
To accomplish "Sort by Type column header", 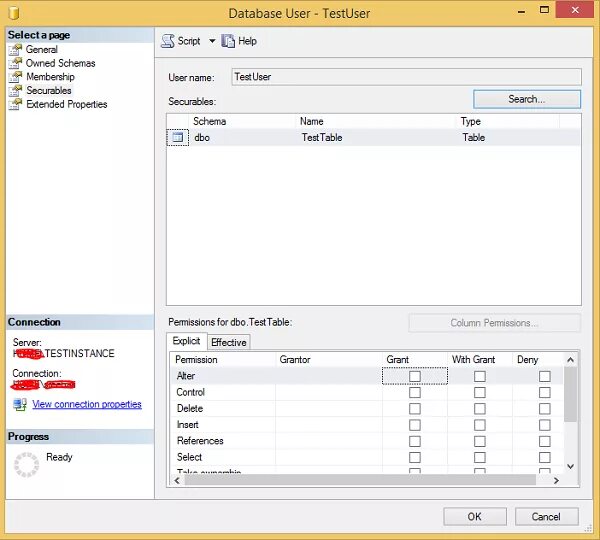I will coord(508,121).
